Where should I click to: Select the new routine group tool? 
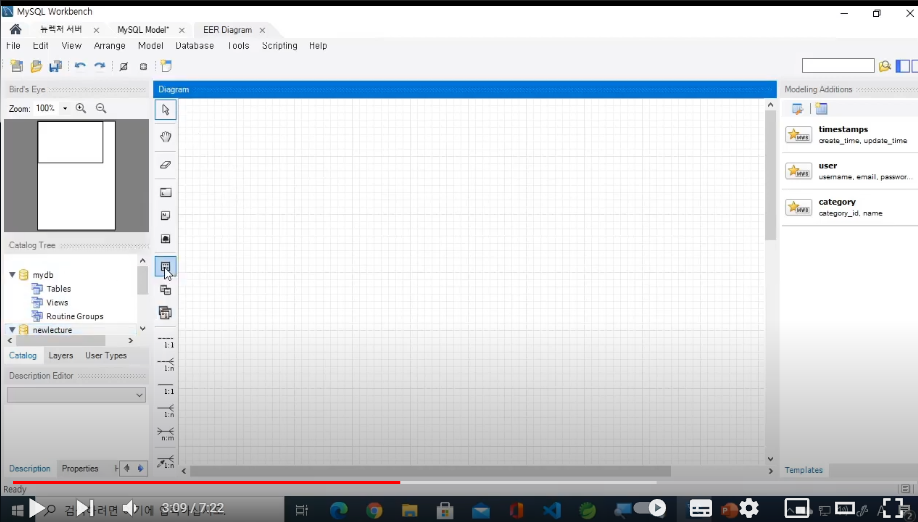tap(166, 313)
